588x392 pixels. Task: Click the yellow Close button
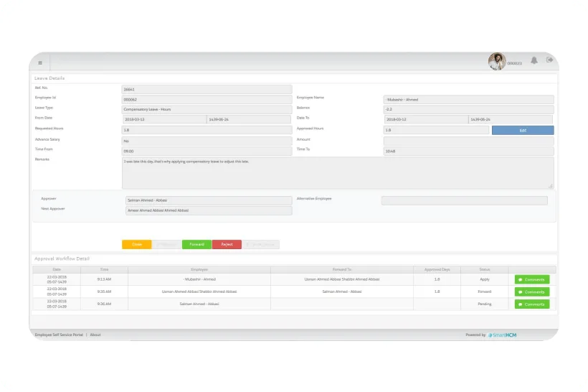136,244
